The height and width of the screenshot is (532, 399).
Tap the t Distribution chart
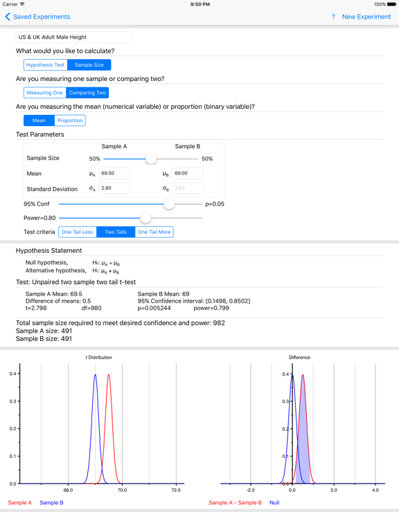click(98, 424)
